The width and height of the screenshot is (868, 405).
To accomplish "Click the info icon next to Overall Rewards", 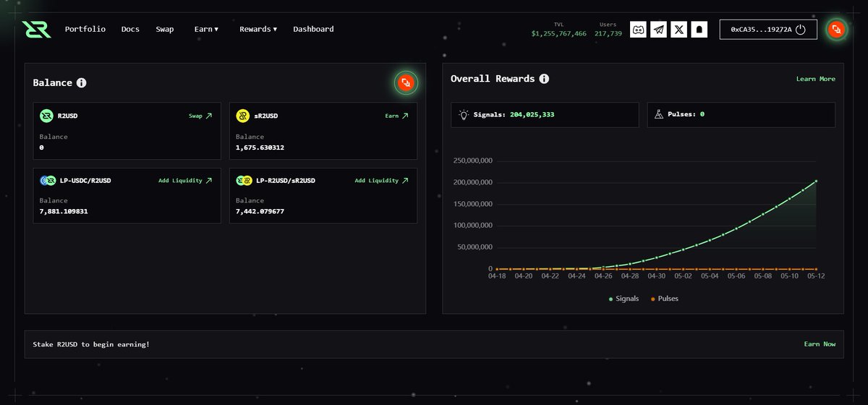I will coord(544,79).
